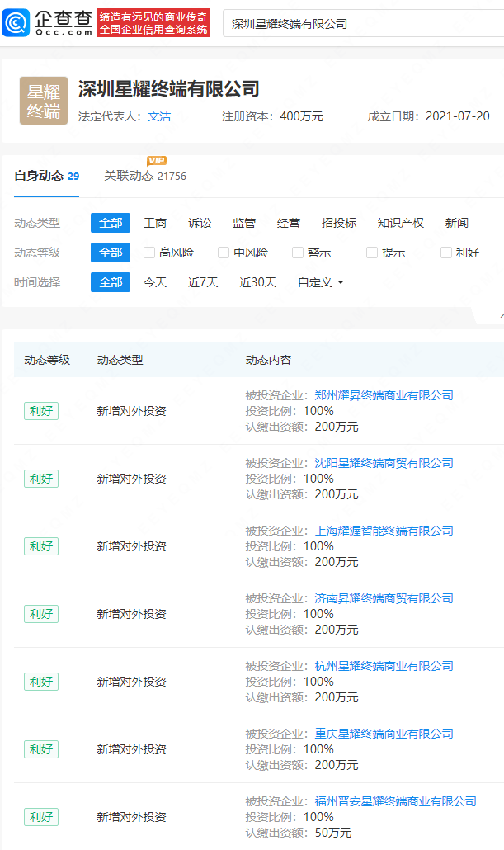
Task: Click the Qcc.com logo icon
Action: click(16, 23)
